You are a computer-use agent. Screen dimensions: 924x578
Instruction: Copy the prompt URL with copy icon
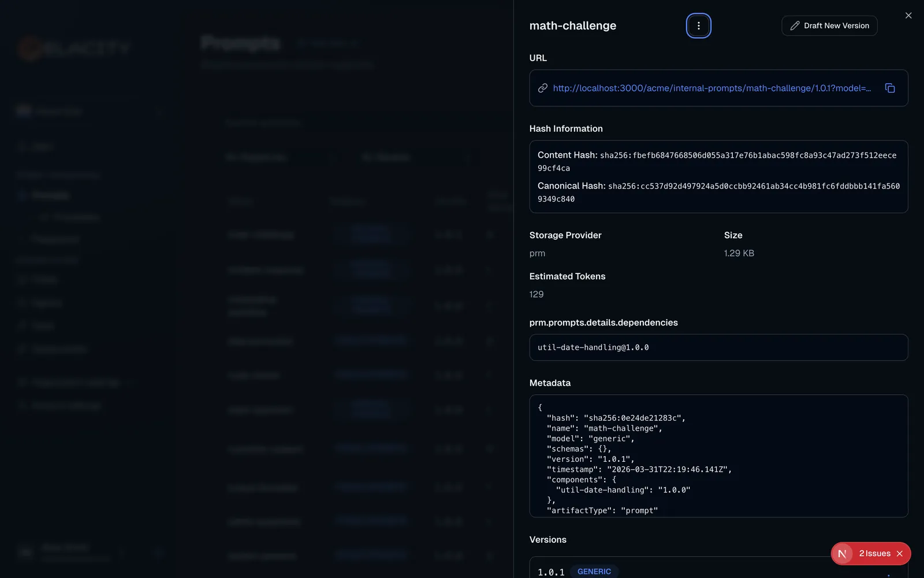pyautogui.click(x=890, y=88)
